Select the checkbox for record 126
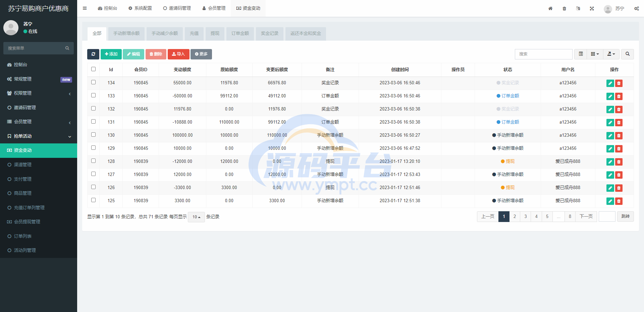644x312 pixels. (x=94, y=187)
